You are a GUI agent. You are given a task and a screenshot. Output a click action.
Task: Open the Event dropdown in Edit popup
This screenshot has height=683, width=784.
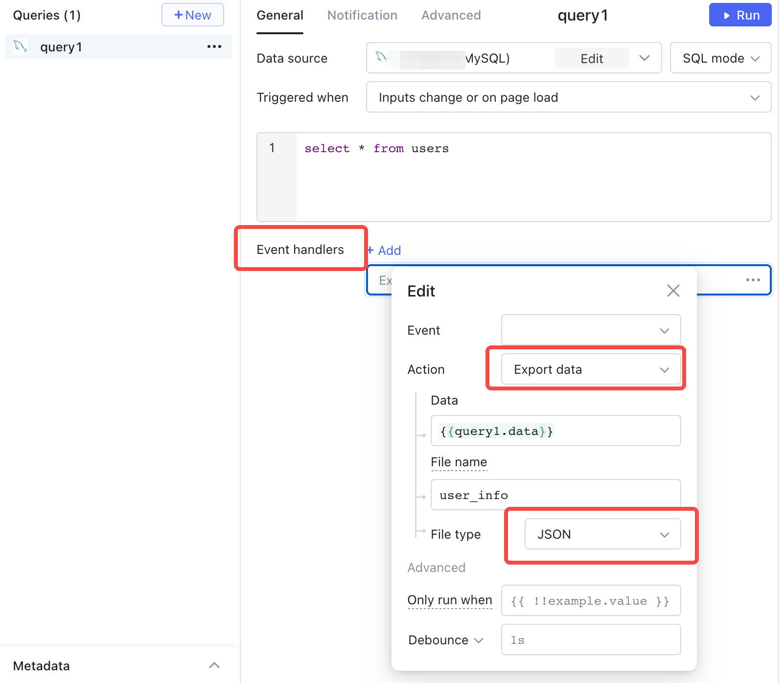(x=590, y=330)
